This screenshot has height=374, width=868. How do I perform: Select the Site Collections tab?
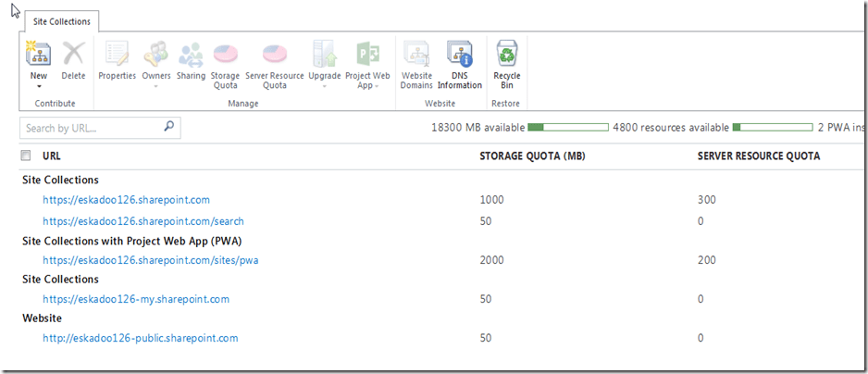pos(61,20)
